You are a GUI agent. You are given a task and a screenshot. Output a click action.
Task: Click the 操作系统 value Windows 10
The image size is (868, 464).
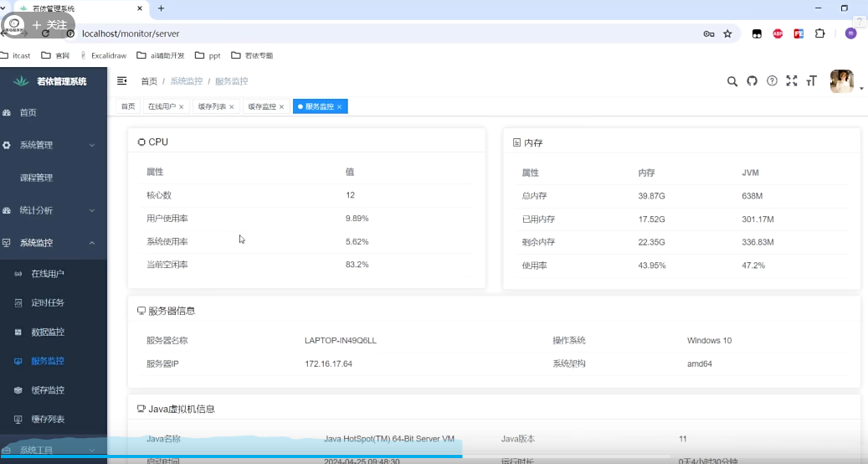(x=709, y=340)
